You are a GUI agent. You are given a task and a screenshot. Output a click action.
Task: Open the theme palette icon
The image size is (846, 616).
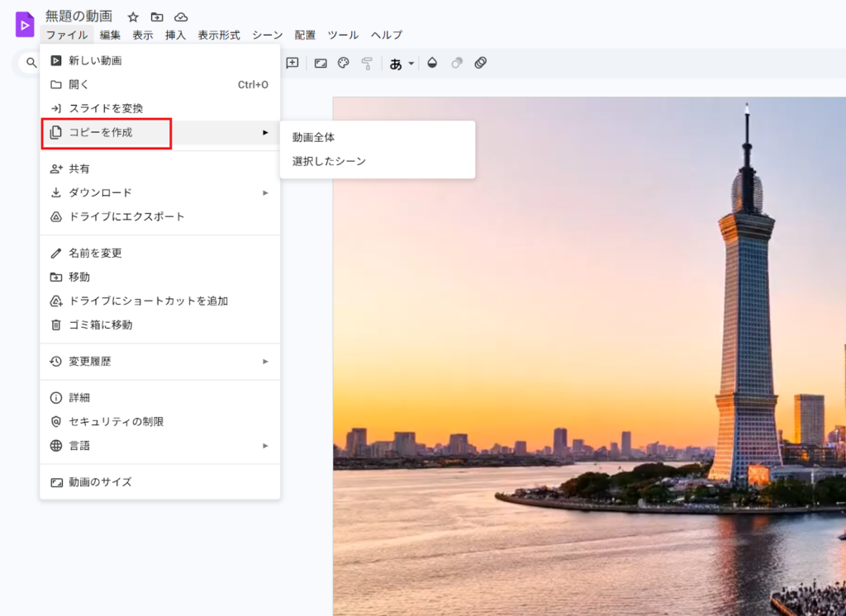(343, 63)
